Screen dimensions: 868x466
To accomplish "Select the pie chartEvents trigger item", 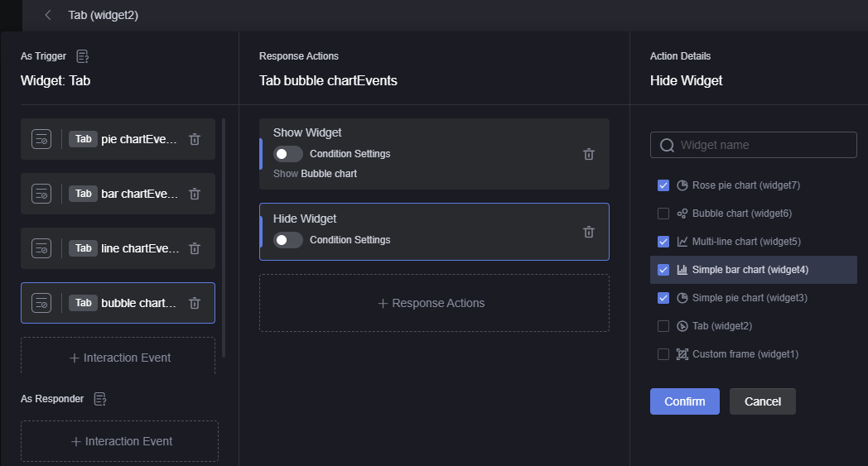I will coord(118,139).
